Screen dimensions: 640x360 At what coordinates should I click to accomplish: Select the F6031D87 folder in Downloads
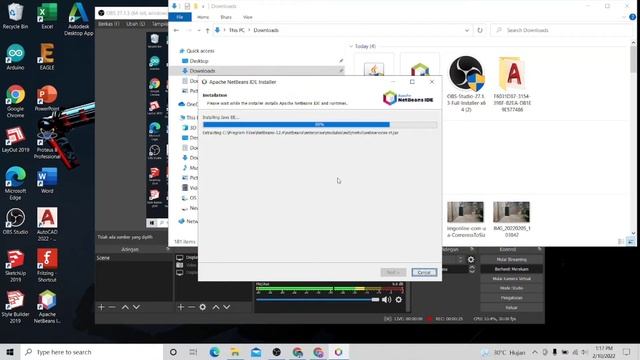(512, 84)
